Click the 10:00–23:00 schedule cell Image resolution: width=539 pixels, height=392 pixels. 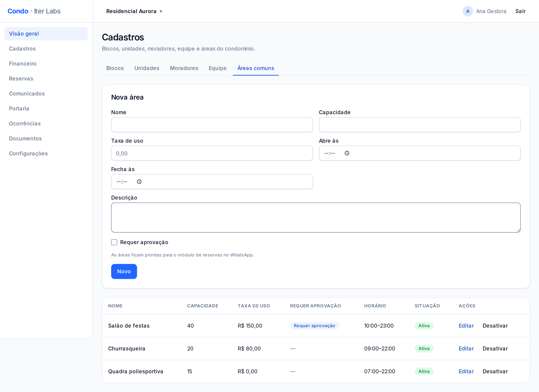379,326
